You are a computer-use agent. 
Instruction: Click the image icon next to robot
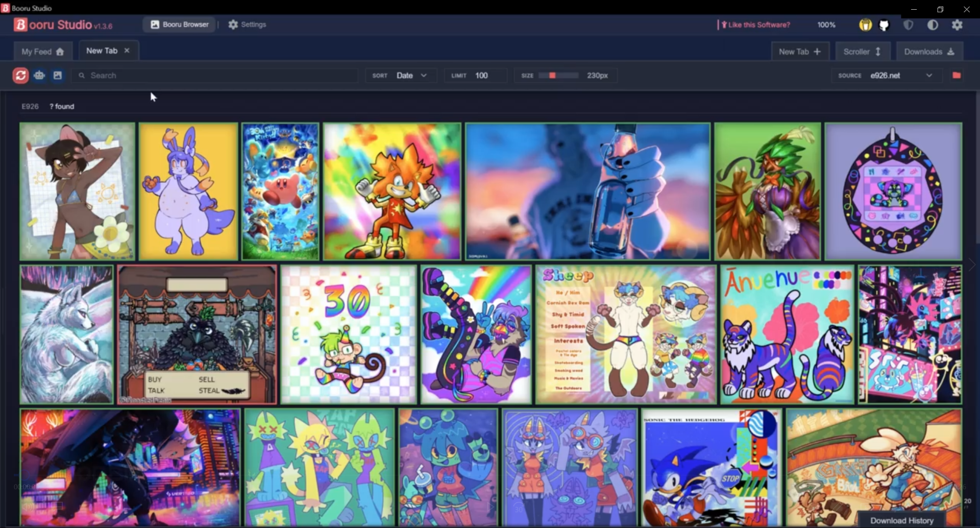(58, 76)
